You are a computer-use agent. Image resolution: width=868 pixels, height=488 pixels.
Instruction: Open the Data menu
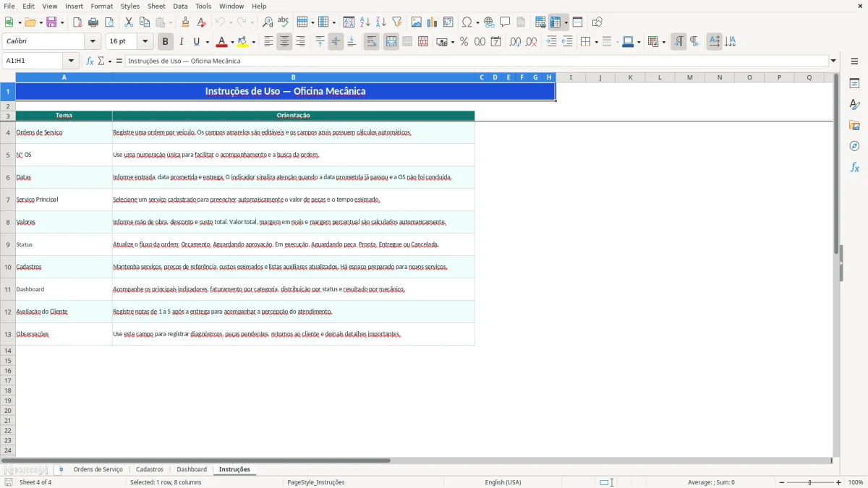click(180, 6)
